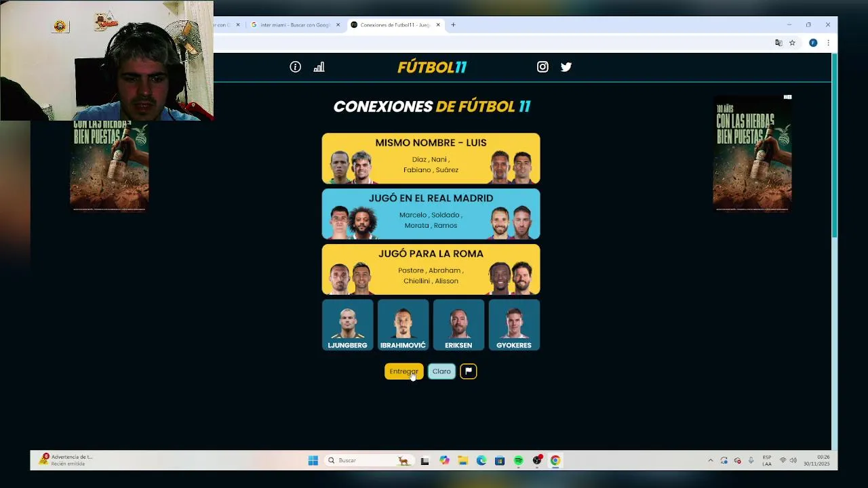
Task: Clear the selection with Claro button
Action: click(441, 371)
